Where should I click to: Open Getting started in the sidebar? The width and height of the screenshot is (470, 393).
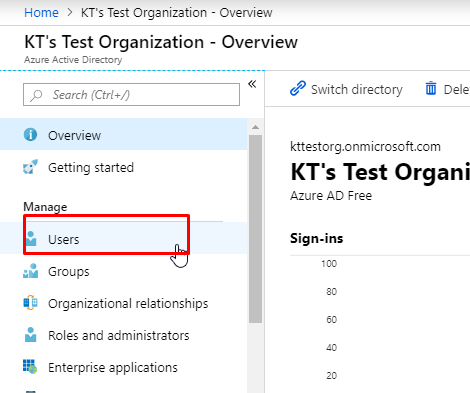tap(123, 167)
